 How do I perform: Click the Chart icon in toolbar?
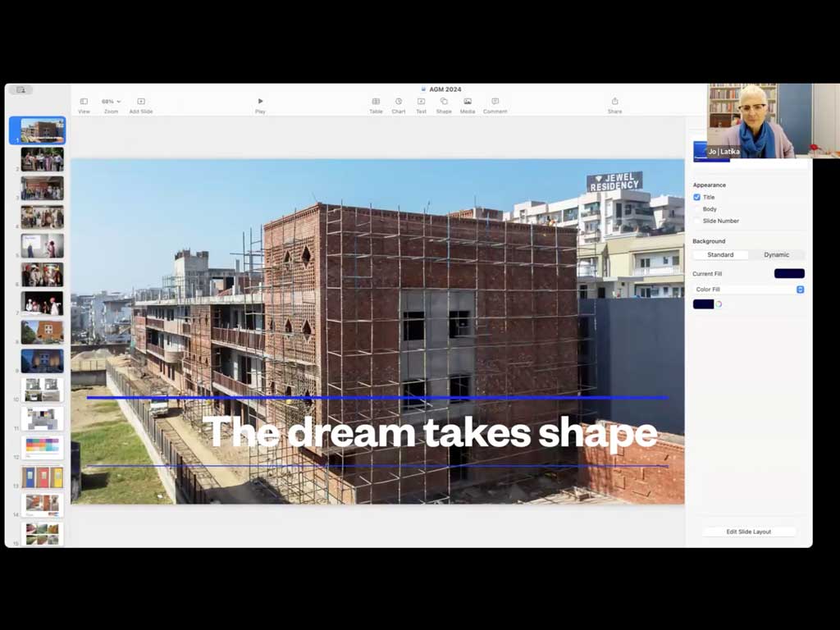[x=399, y=102]
